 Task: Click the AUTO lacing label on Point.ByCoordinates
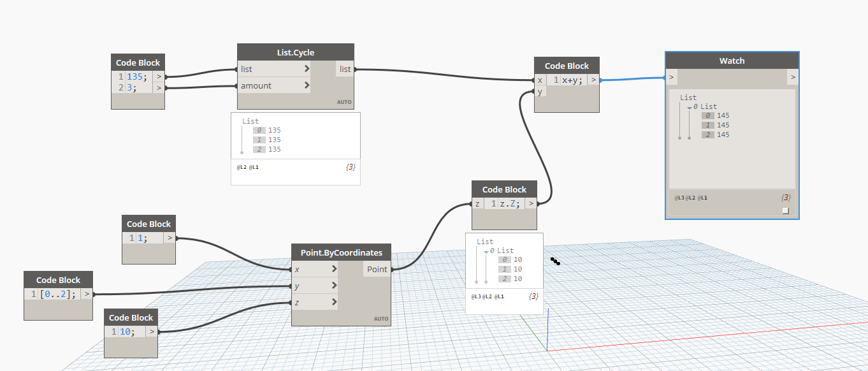380,319
